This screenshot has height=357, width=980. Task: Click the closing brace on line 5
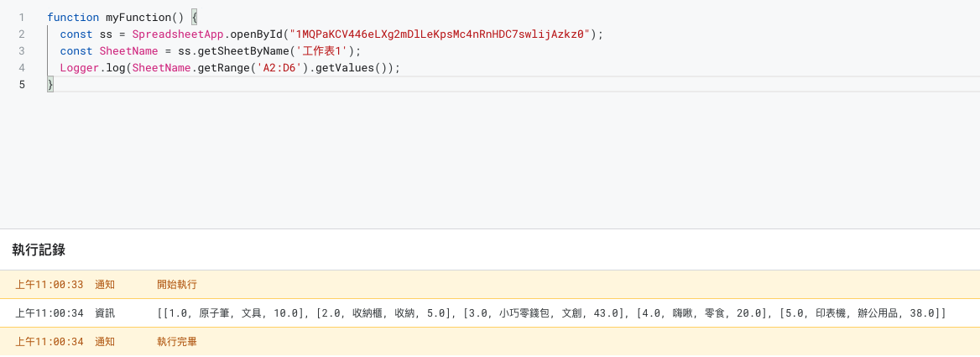tap(50, 84)
